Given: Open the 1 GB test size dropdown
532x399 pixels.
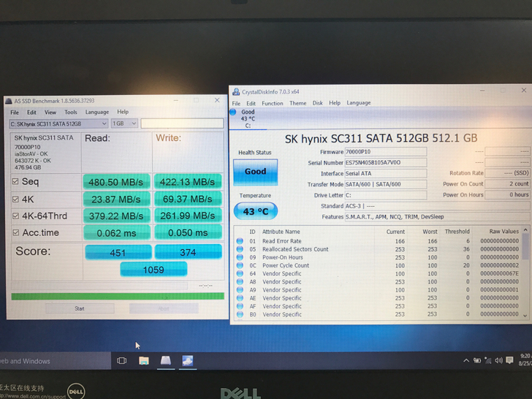Looking at the screenshot, I should (124, 123).
